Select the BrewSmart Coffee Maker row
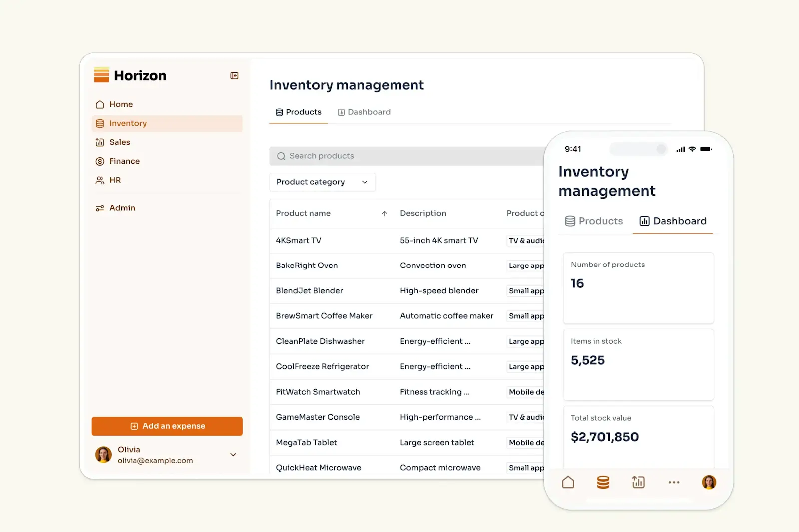The width and height of the screenshot is (799, 532). (x=324, y=316)
